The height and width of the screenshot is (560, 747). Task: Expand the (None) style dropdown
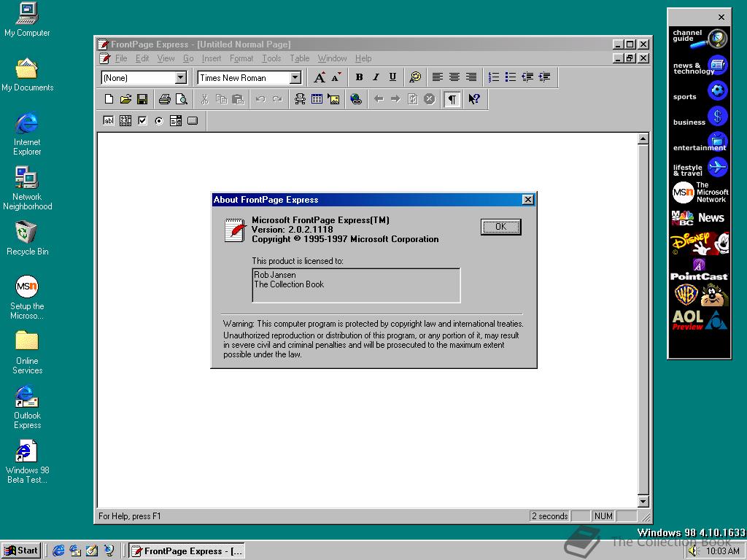181,77
